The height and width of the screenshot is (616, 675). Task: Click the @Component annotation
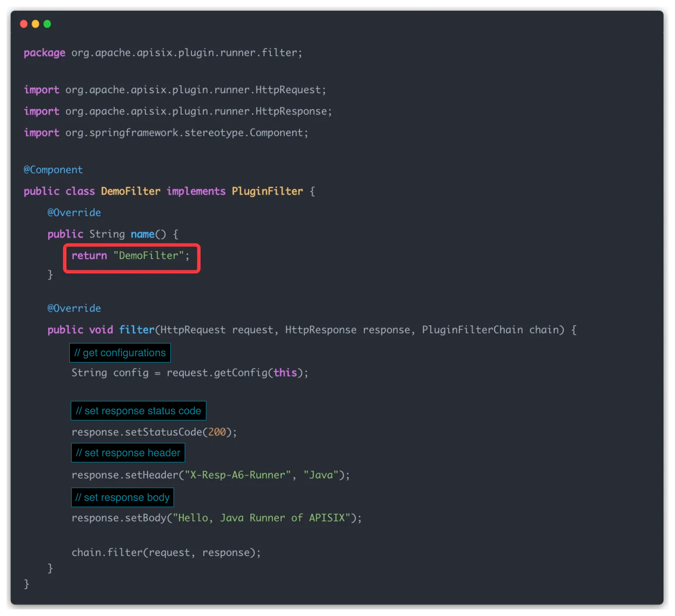53,170
